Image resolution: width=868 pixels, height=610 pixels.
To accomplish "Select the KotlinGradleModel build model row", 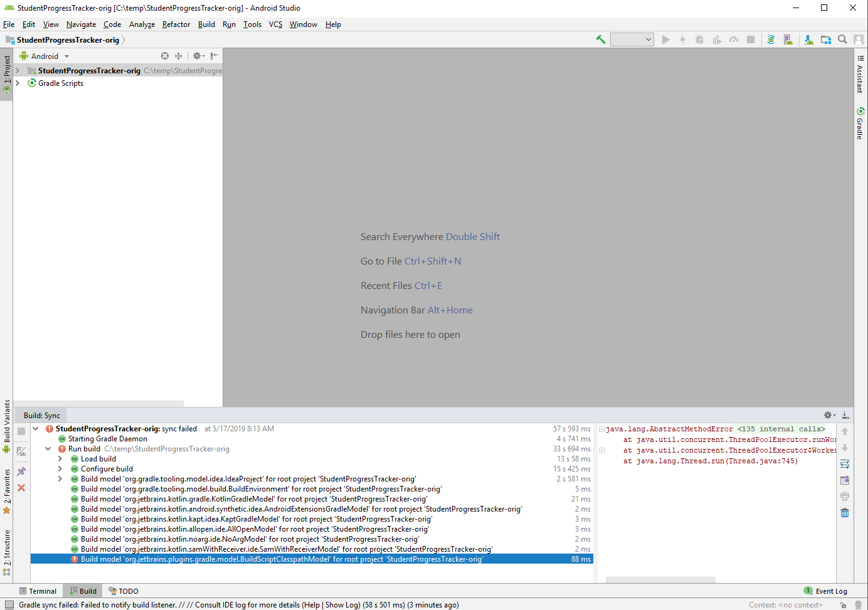I will tap(312, 499).
